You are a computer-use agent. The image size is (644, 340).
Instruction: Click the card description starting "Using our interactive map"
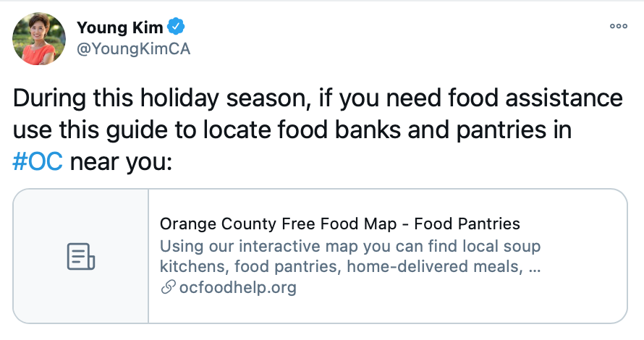(350, 256)
